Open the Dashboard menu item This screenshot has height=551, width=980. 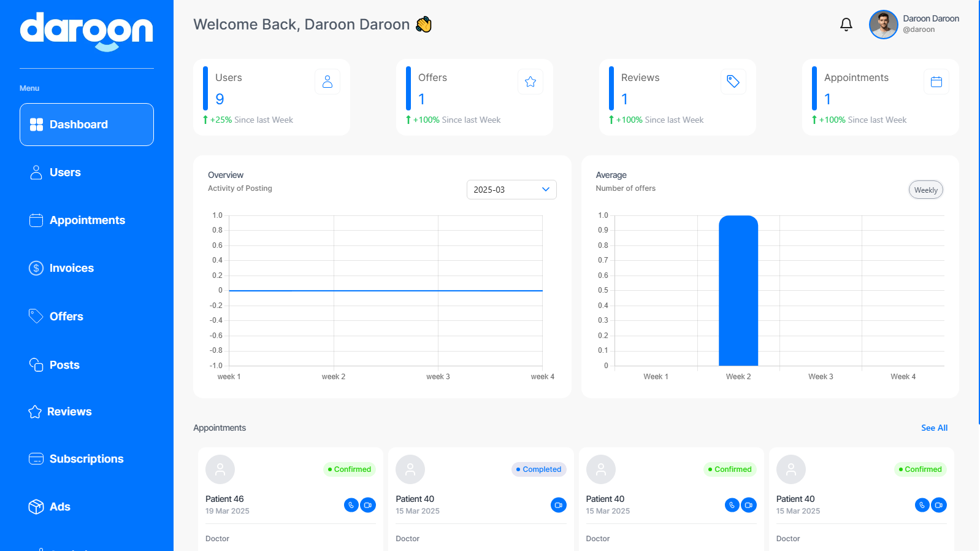[x=86, y=125]
